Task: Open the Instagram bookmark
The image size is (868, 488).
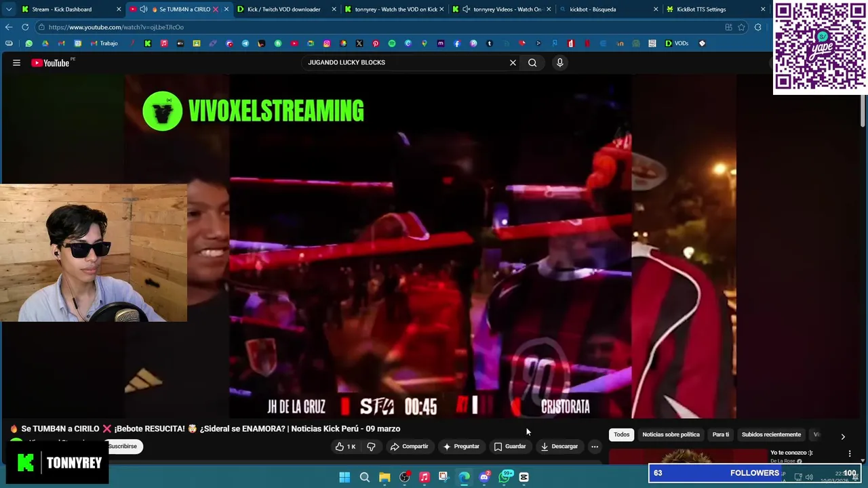Action: click(x=326, y=43)
